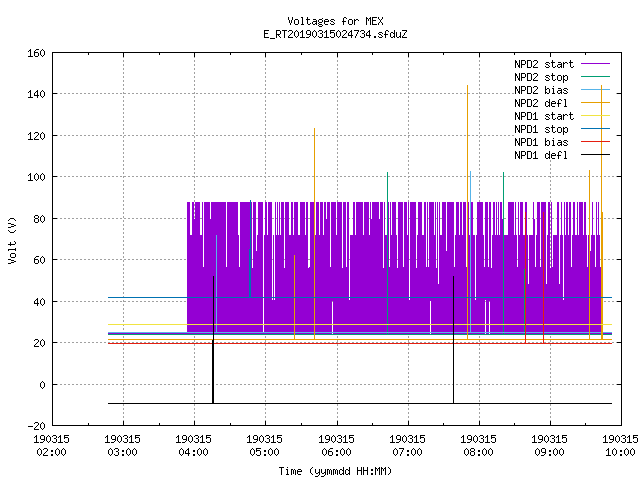The height and width of the screenshot is (480, 640).
Task: Click the Volt (V) y-axis label
Action: coord(12,240)
